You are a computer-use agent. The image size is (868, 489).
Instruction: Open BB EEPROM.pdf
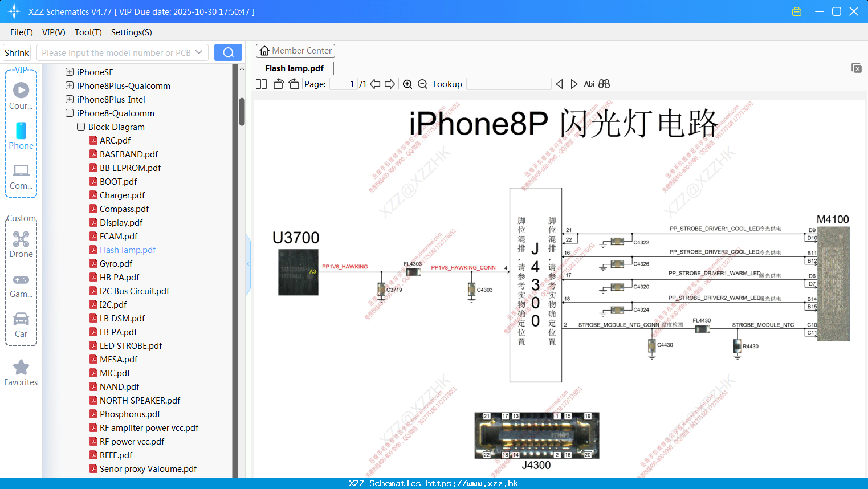pyautogui.click(x=130, y=168)
